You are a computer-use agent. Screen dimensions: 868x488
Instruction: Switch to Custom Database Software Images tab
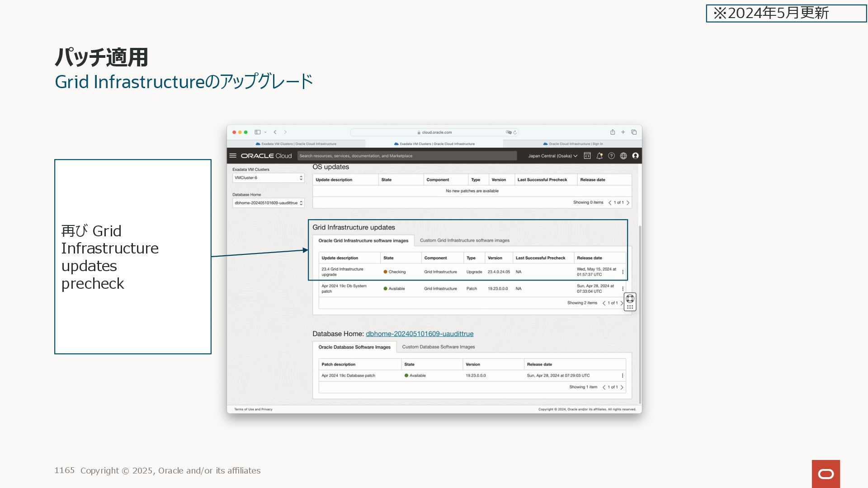(438, 347)
